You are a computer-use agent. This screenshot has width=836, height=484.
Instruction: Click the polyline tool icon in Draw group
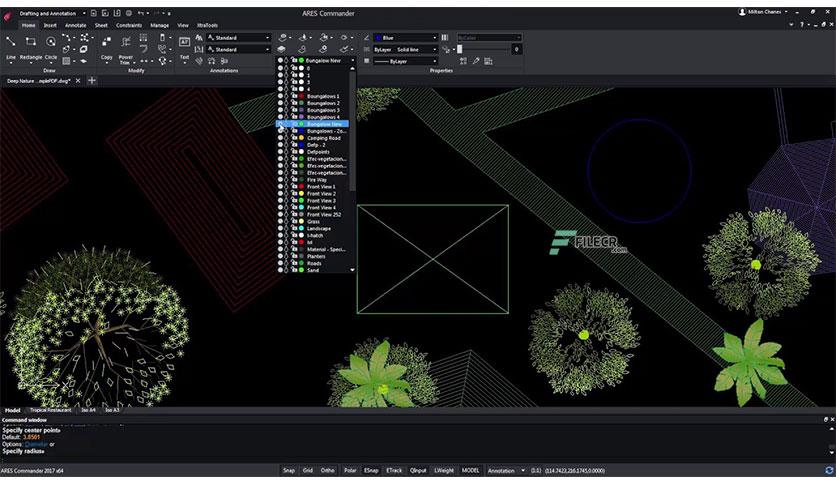pyautogui.click(x=66, y=37)
